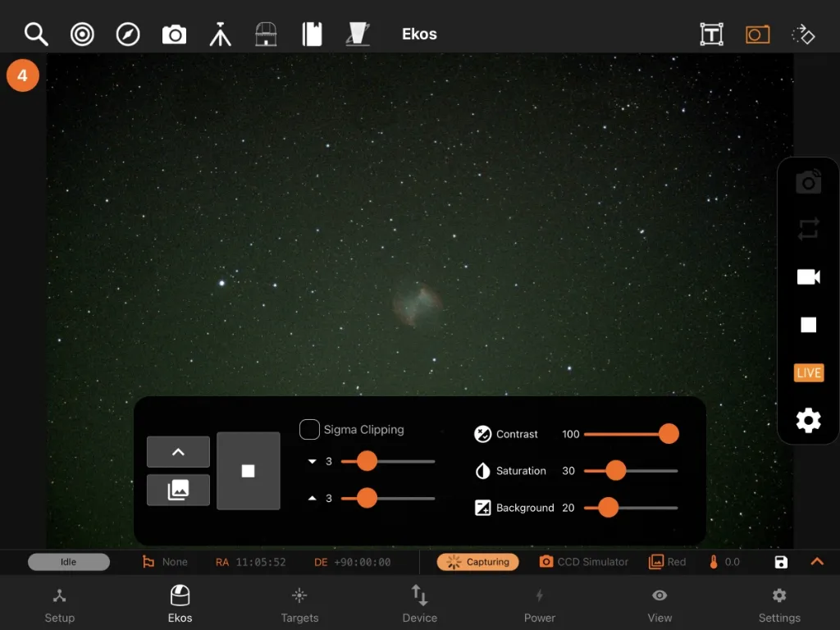The height and width of the screenshot is (630, 840).
Task: Open the mount tripod icon
Action: point(220,34)
